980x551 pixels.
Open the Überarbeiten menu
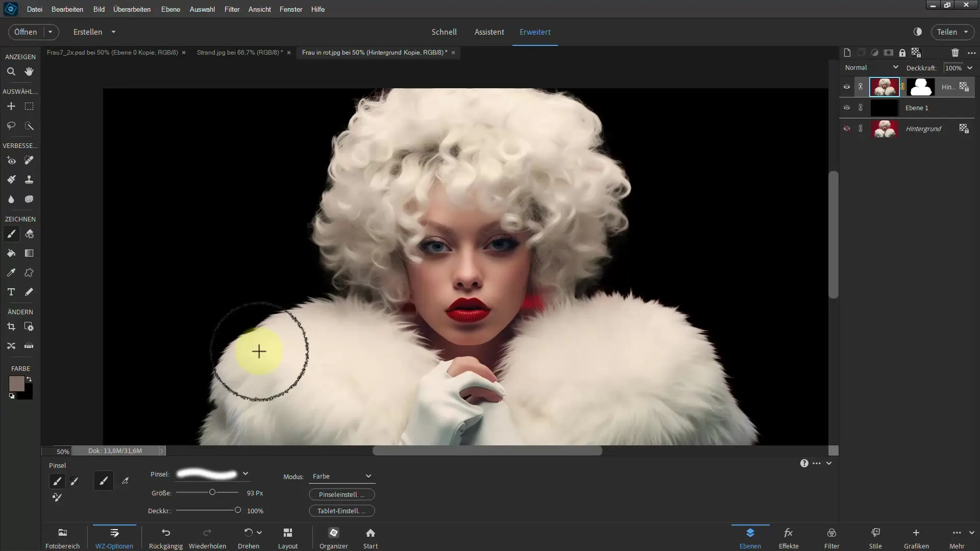coord(132,9)
